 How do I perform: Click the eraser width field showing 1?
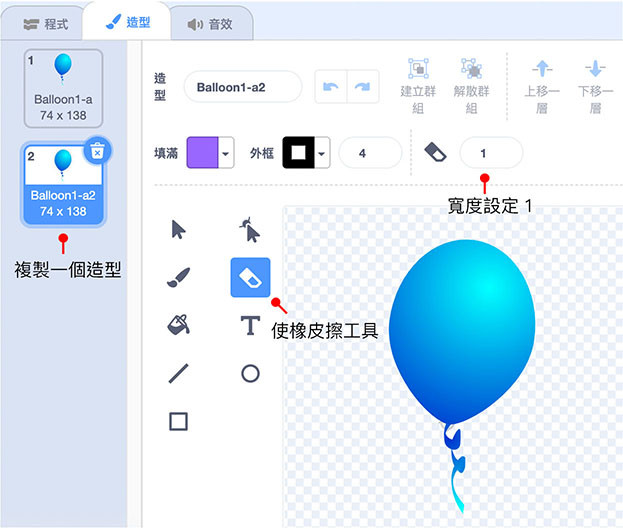(491, 153)
